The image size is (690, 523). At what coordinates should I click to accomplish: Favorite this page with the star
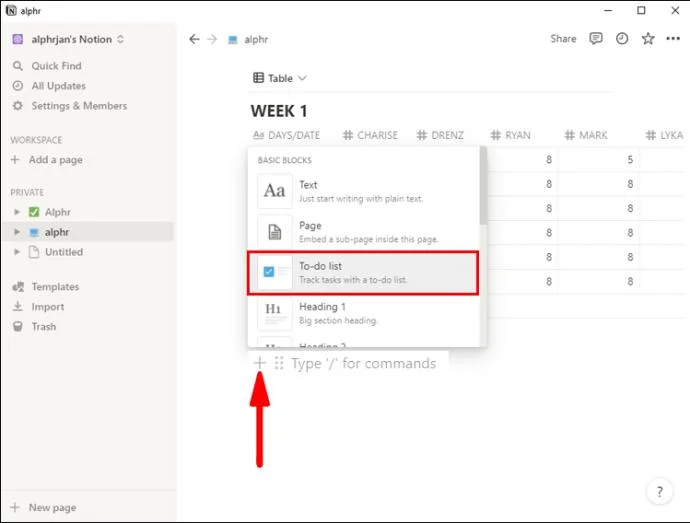[x=647, y=39]
